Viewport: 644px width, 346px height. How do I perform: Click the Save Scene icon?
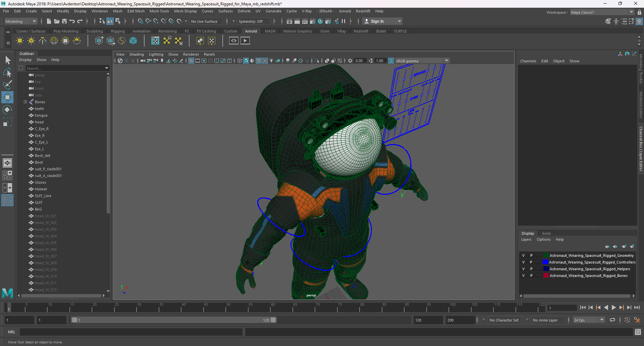[64, 21]
